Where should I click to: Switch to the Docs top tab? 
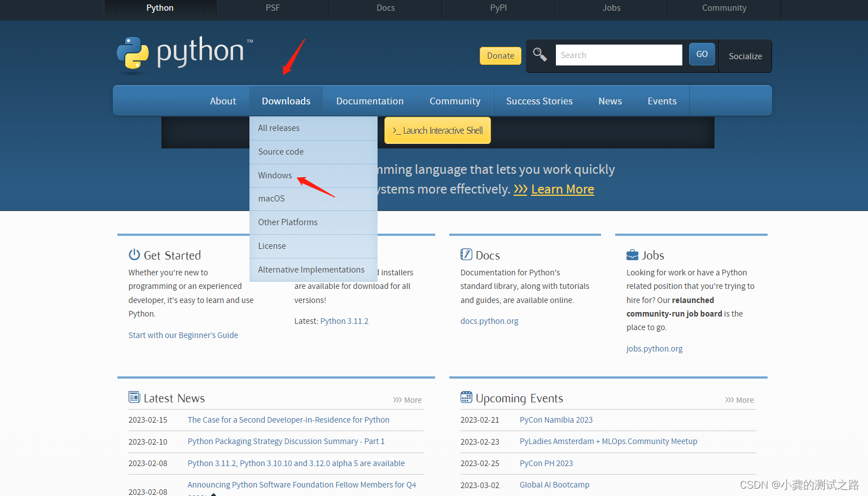385,8
